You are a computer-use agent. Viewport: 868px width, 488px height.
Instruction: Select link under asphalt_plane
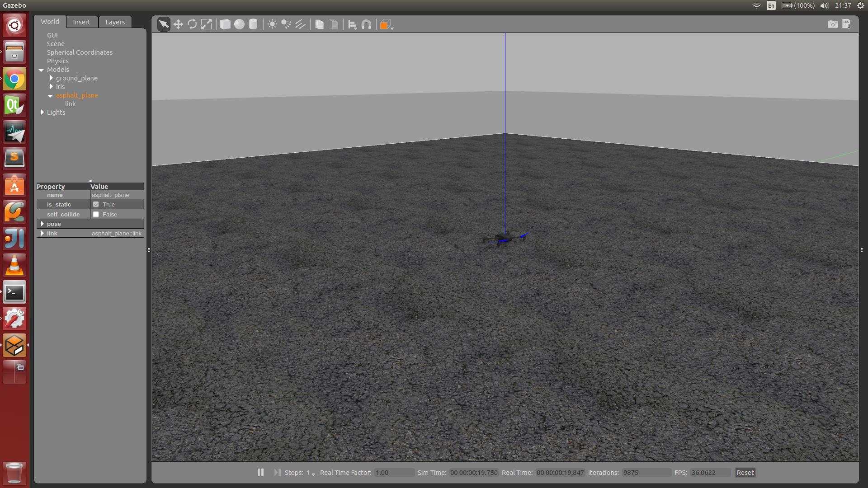coord(70,104)
